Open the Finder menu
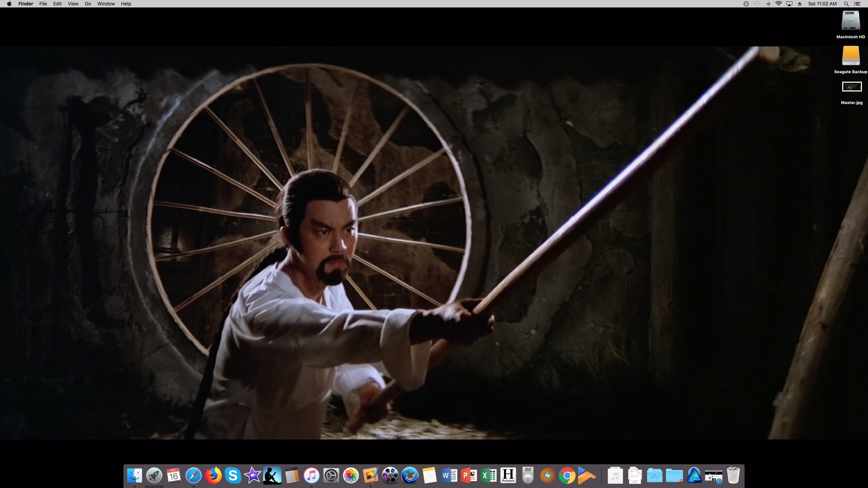 point(26,4)
